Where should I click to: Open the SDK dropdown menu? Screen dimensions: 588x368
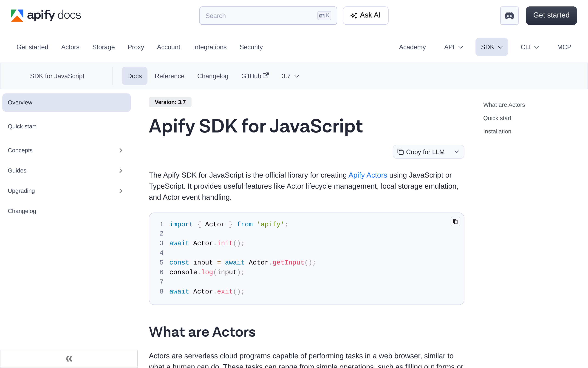(x=492, y=47)
